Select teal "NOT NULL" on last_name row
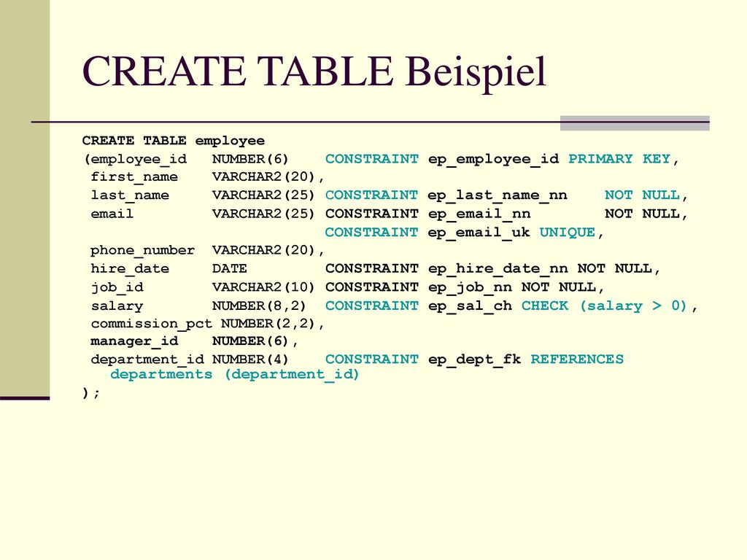 pyautogui.click(x=642, y=195)
